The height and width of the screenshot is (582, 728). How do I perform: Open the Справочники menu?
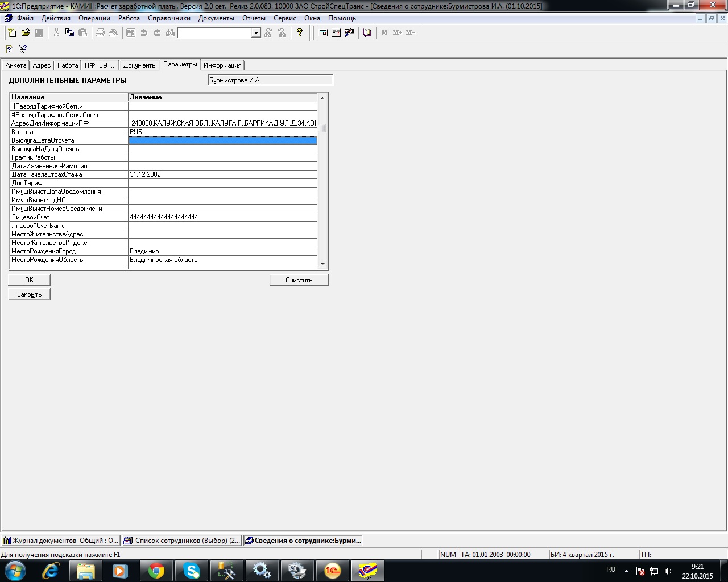[169, 18]
